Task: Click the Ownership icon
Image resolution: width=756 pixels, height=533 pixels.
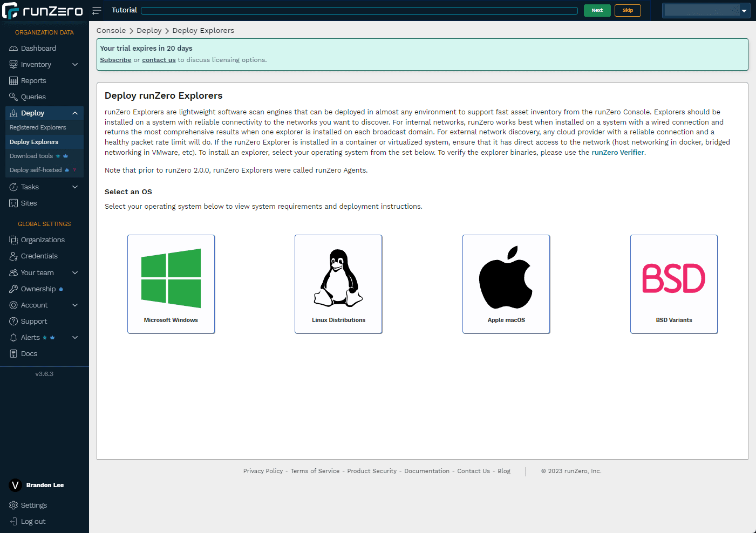Action: (x=13, y=289)
